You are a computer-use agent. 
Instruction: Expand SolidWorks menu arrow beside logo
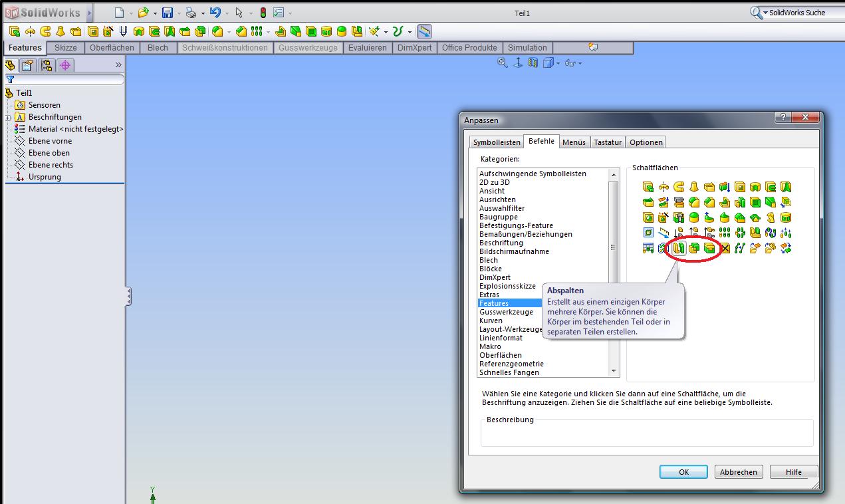pos(89,13)
